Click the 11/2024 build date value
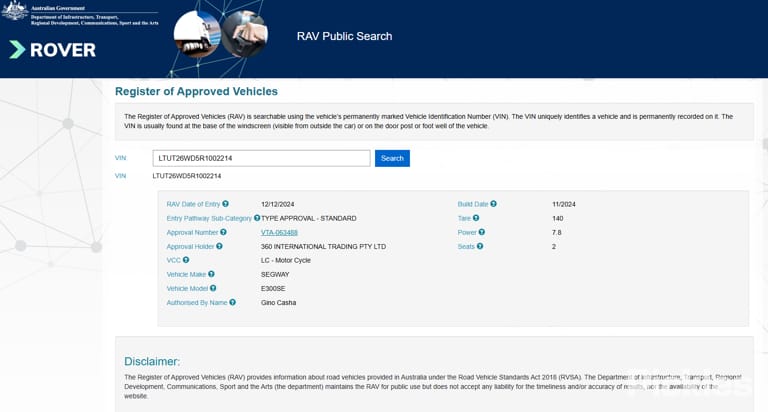Screen dimensions: 768x412 click(x=564, y=204)
